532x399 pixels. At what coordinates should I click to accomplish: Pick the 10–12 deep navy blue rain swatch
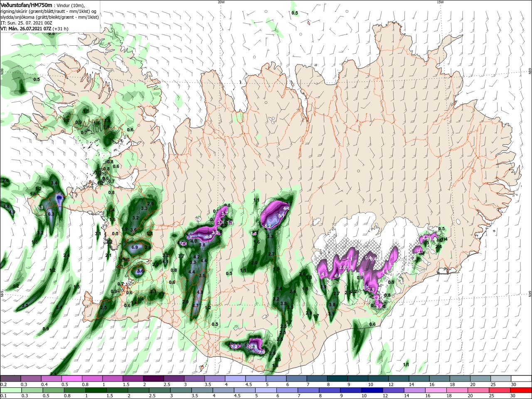pos(372,390)
